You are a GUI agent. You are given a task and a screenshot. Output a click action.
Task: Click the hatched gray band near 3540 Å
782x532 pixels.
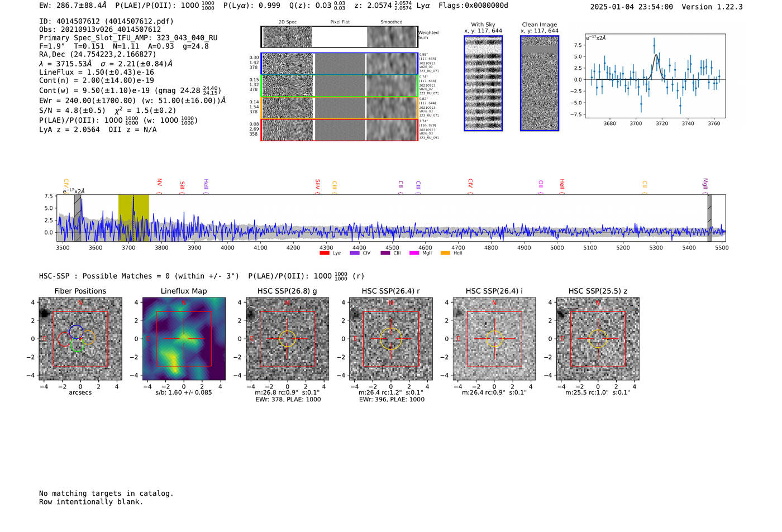pyautogui.click(x=78, y=218)
